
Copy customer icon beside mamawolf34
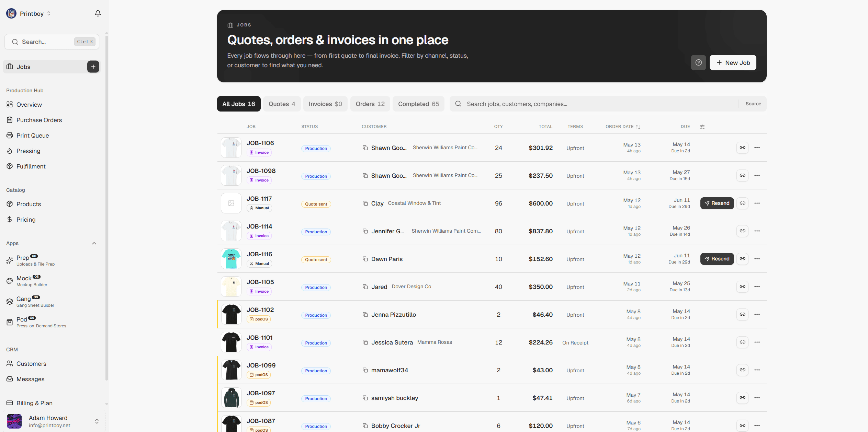(x=365, y=370)
